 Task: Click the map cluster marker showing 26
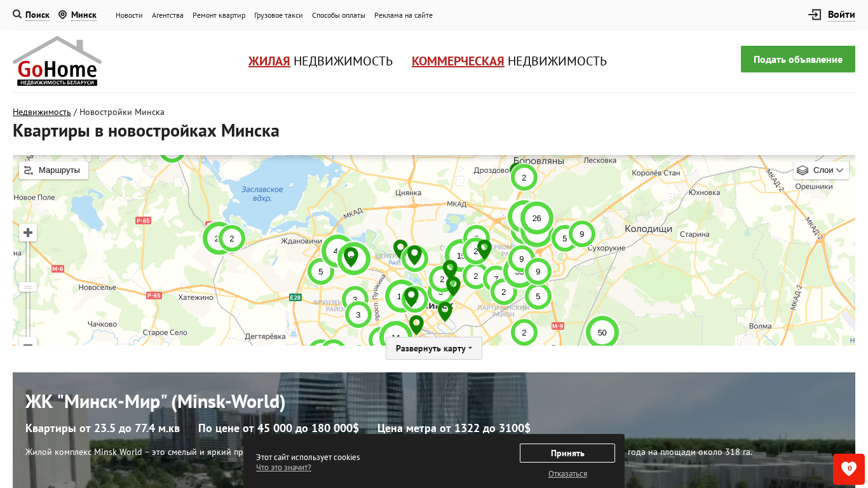pos(537,219)
